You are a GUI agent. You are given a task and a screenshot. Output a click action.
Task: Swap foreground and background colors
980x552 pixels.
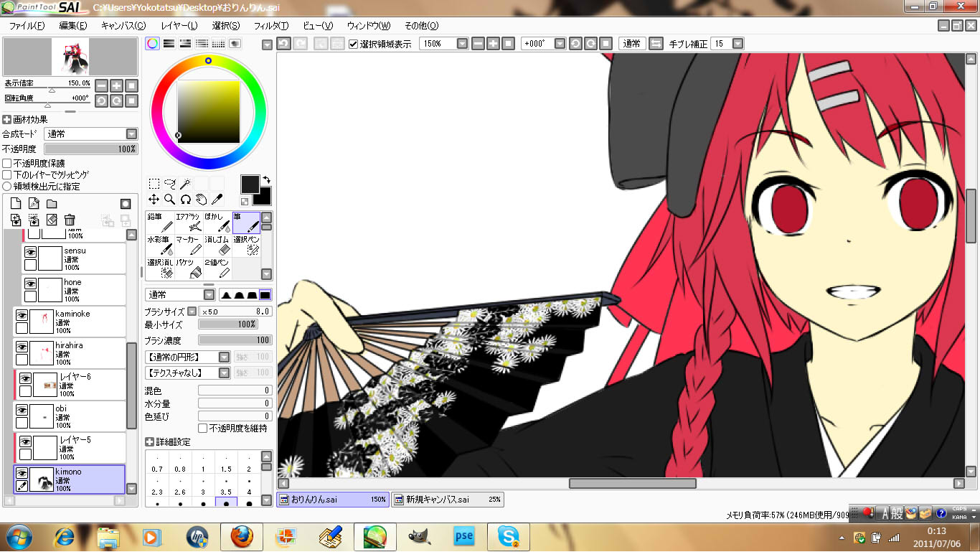point(266,179)
